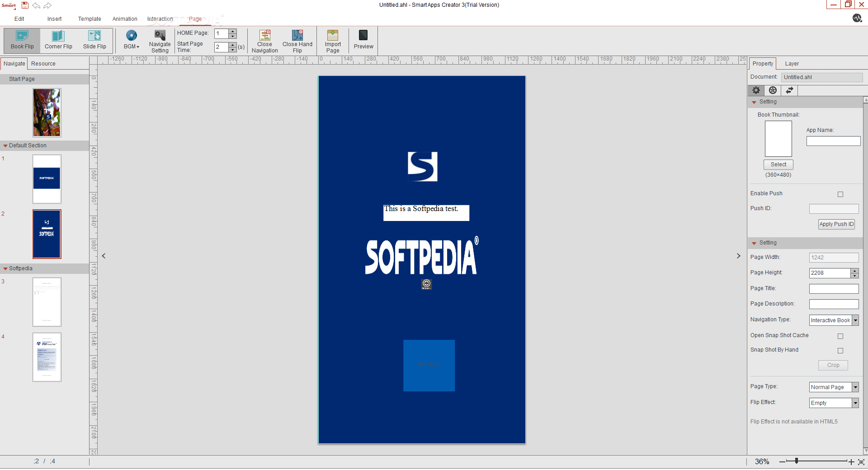This screenshot has width=868, height=470.
Task: Select the Book Flip mode
Action: tap(22, 40)
